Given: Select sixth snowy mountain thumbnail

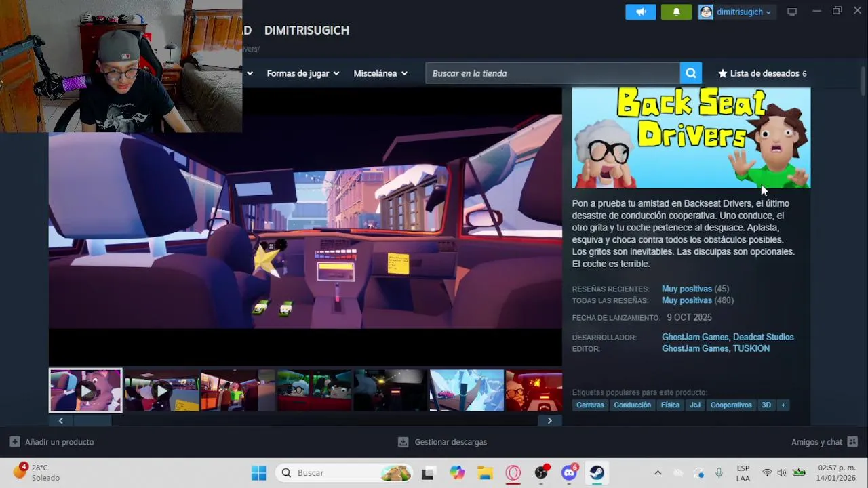Looking at the screenshot, I should click(467, 390).
